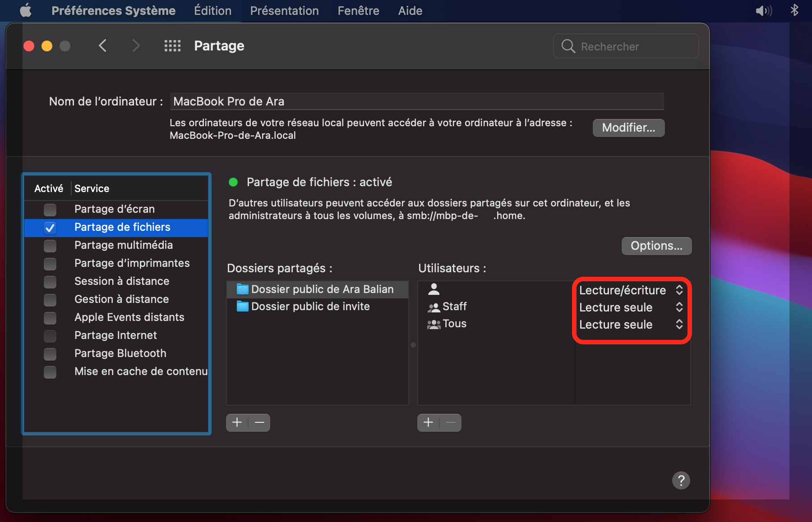
Task: Select Apple Events distants service row
Action: point(116,317)
